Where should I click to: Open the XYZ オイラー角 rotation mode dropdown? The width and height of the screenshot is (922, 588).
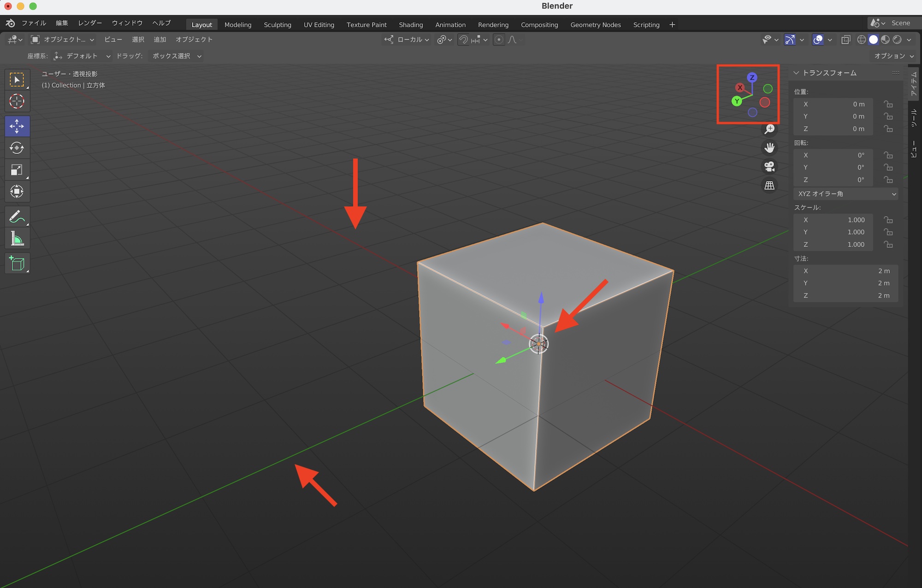coord(845,194)
